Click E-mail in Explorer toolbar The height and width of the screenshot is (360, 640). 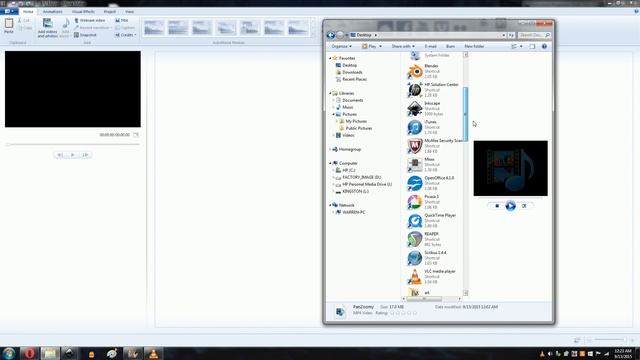point(430,47)
